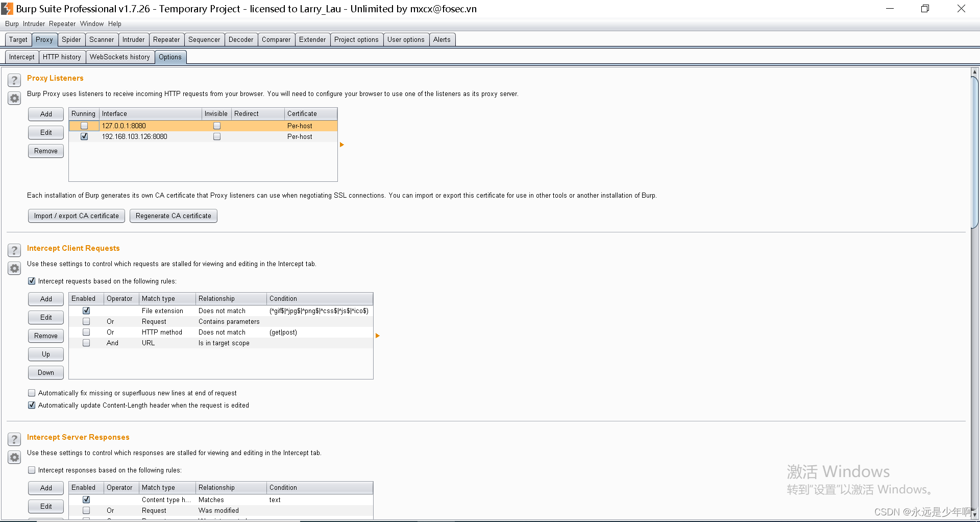The width and height of the screenshot is (980, 522).
Task: Remove the selected proxy listener
Action: [46, 151]
